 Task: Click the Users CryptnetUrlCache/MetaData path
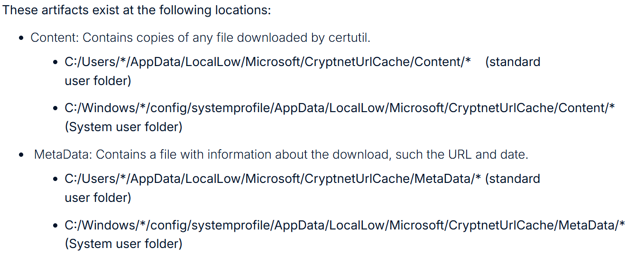pyautogui.click(x=273, y=179)
